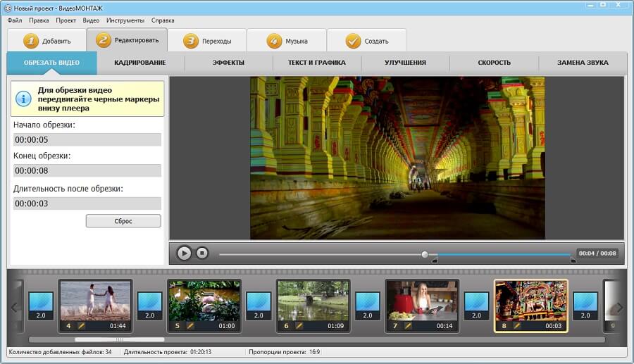Image resolution: width=634 pixels, height=364 pixels.
Task: Click the playback position slider handle
Action: pyautogui.click(x=425, y=254)
